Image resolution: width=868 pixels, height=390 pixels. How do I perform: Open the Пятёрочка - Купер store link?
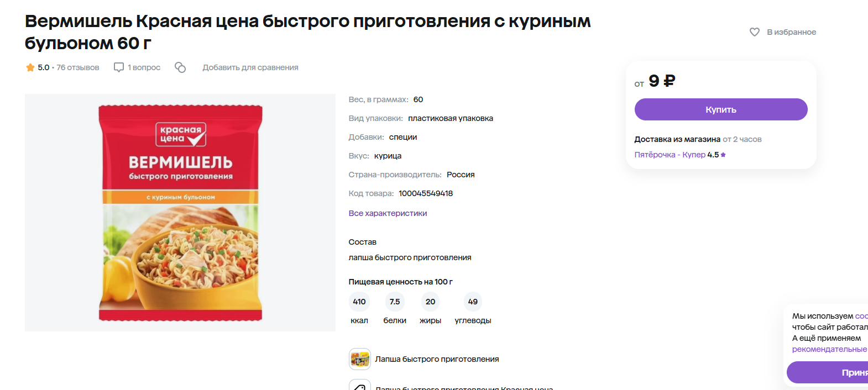(670, 155)
